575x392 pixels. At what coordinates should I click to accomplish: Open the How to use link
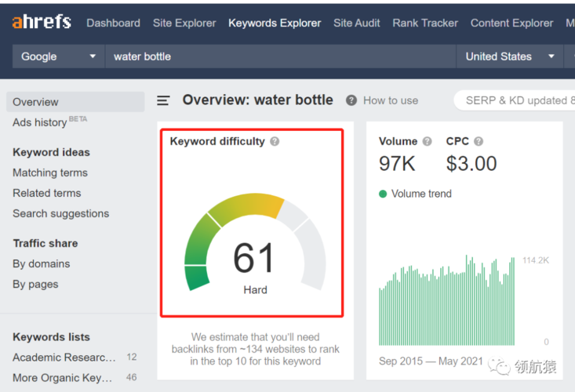coord(391,100)
